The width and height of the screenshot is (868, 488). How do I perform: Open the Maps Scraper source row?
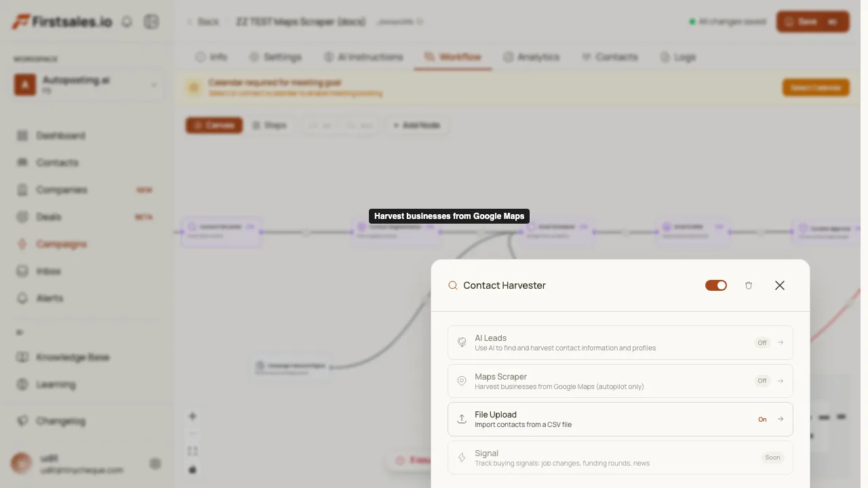click(620, 381)
